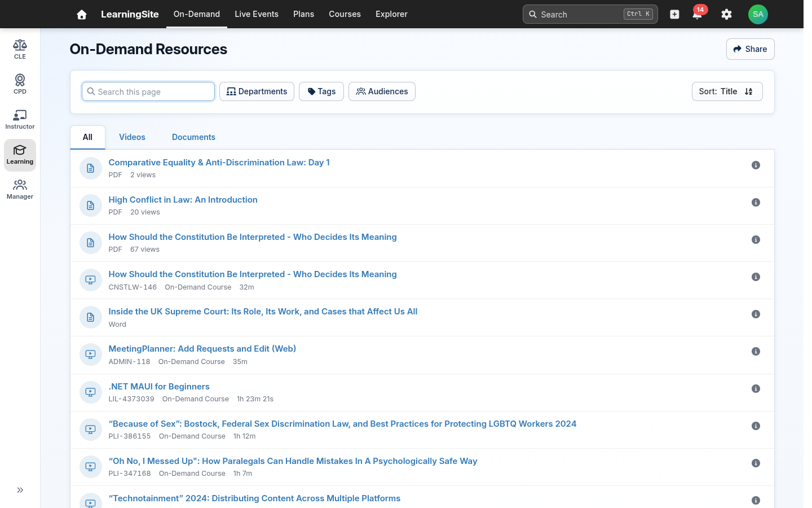Show info for High Conflict in Law
Image resolution: width=812 pixels, height=508 pixels.
click(x=756, y=203)
